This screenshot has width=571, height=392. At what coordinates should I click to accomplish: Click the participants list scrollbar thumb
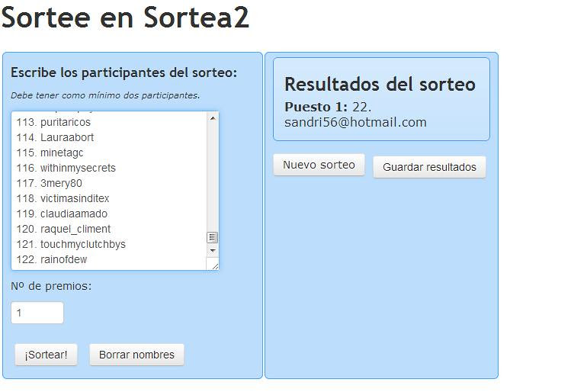coord(213,237)
